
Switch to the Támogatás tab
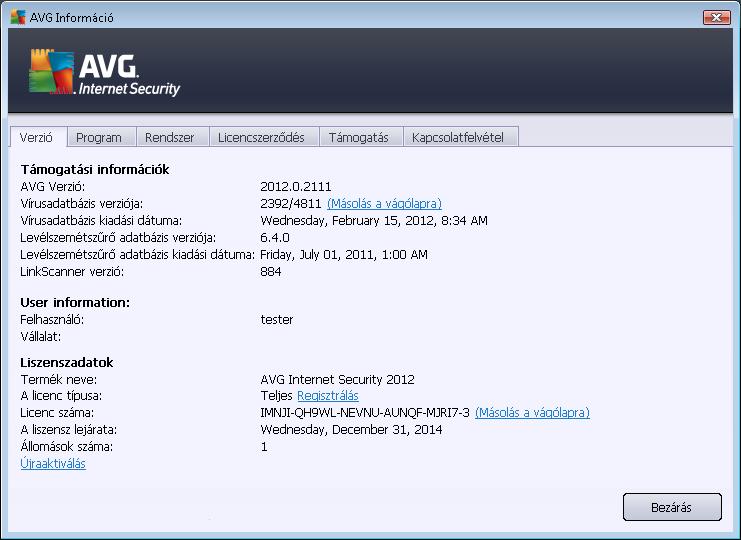(x=361, y=137)
